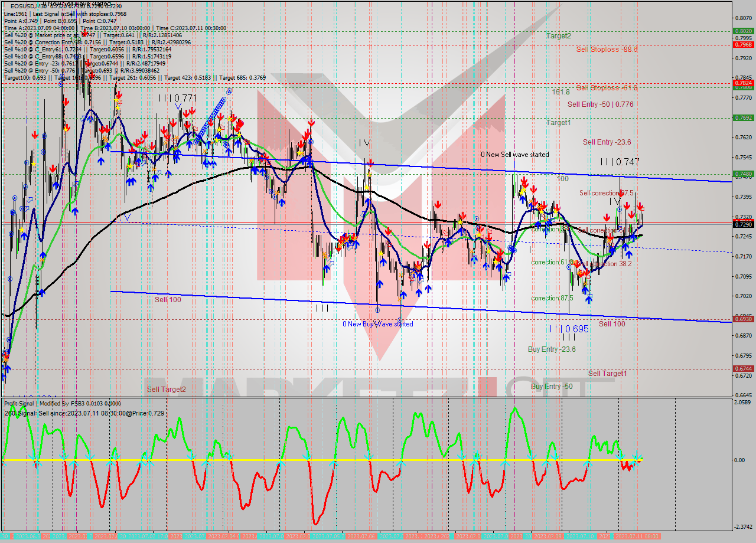Click the red 0.7824 price tag

[743, 83]
